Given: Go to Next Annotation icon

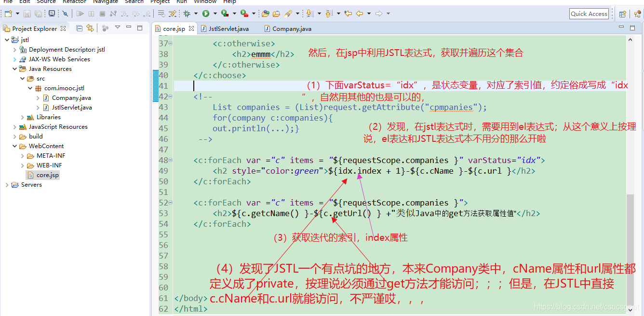Looking at the screenshot, I should coord(309,14).
